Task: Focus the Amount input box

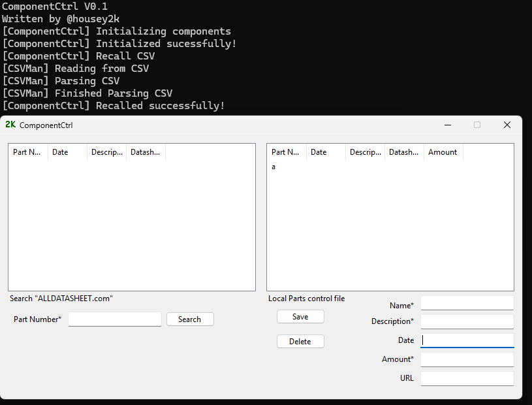Action: click(467, 359)
